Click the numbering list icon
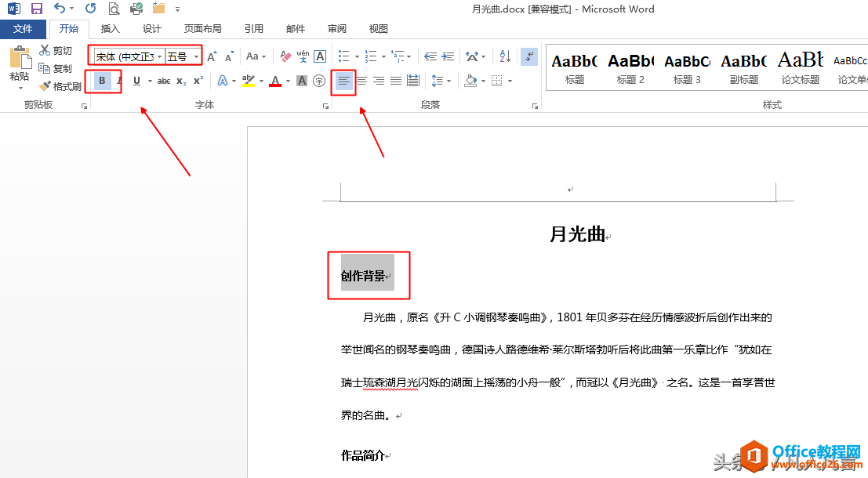The width and height of the screenshot is (868, 478). (371, 56)
